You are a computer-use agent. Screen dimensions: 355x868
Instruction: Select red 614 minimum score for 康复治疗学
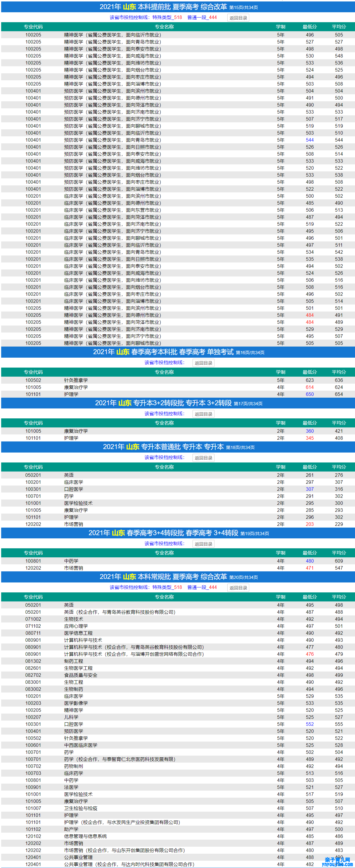click(309, 387)
